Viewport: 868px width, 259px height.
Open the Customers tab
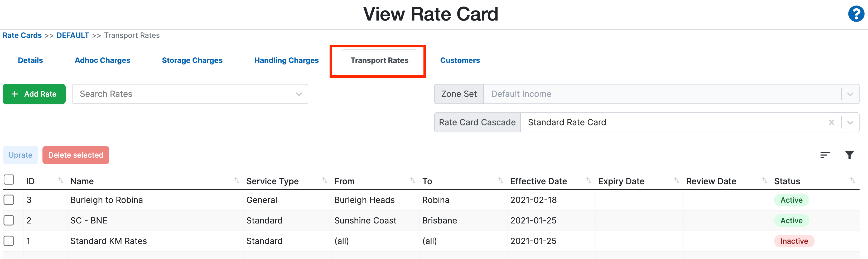click(460, 60)
